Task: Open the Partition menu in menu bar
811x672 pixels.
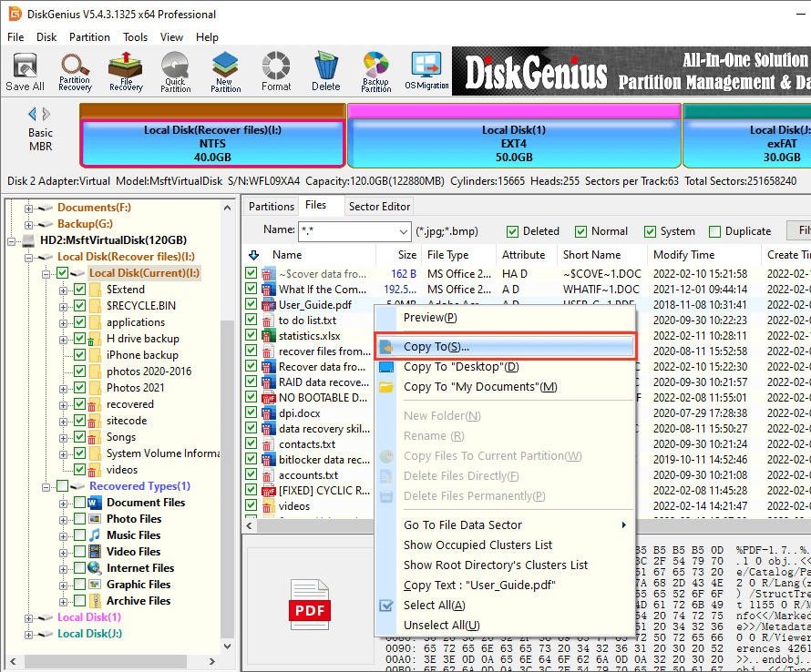Action: (x=89, y=37)
